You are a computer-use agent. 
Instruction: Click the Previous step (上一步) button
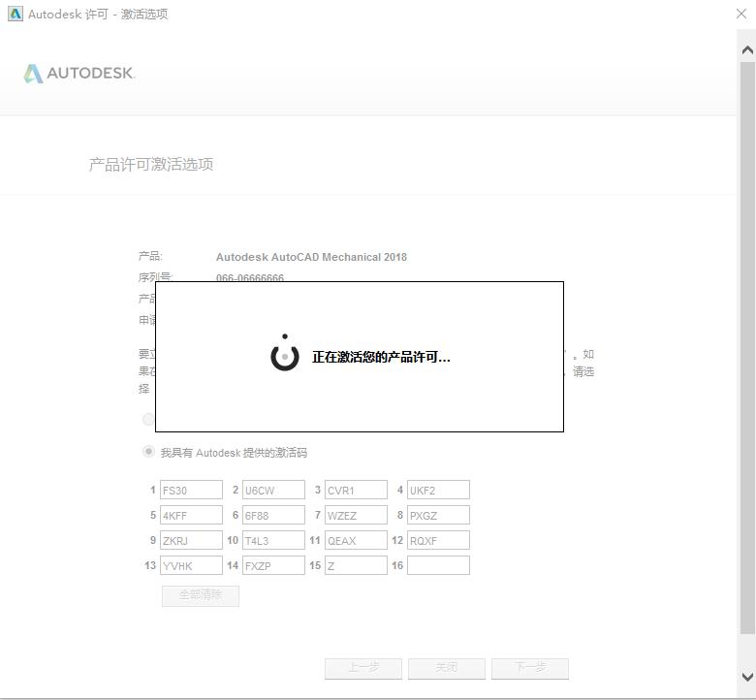click(363, 669)
